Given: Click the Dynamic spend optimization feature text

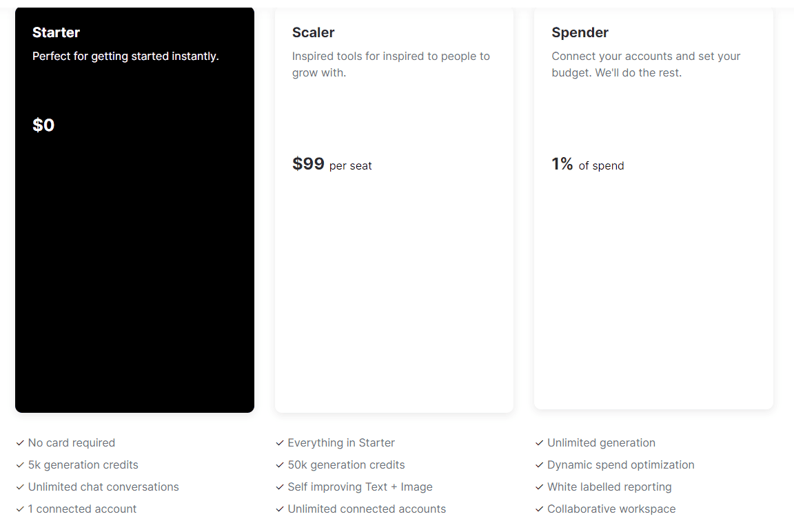Looking at the screenshot, I should point(620,465).
